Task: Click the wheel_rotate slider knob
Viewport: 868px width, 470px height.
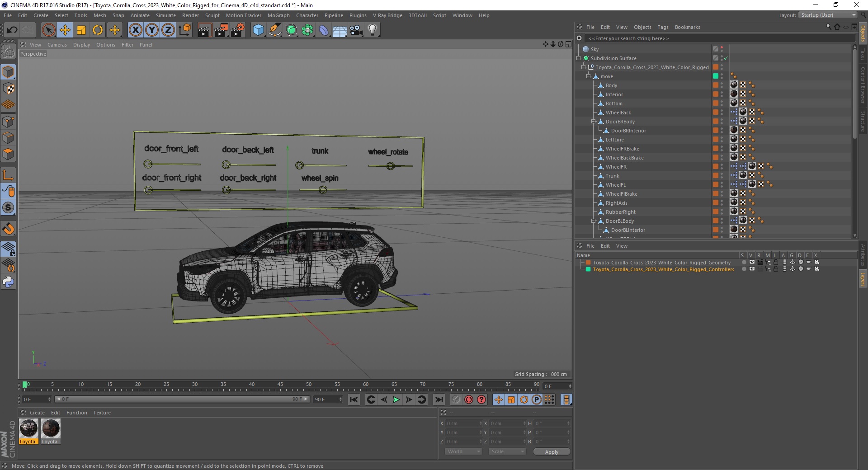Action: (391, 166)
